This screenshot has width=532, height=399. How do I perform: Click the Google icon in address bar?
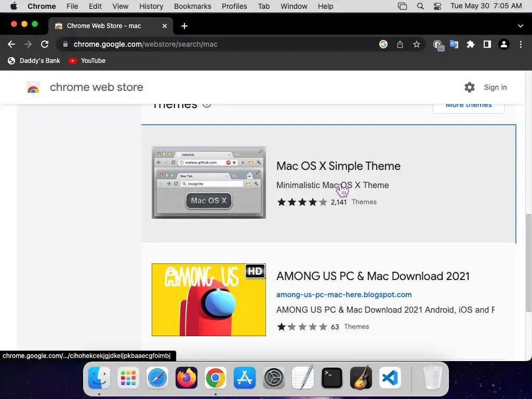coord(383,44)
